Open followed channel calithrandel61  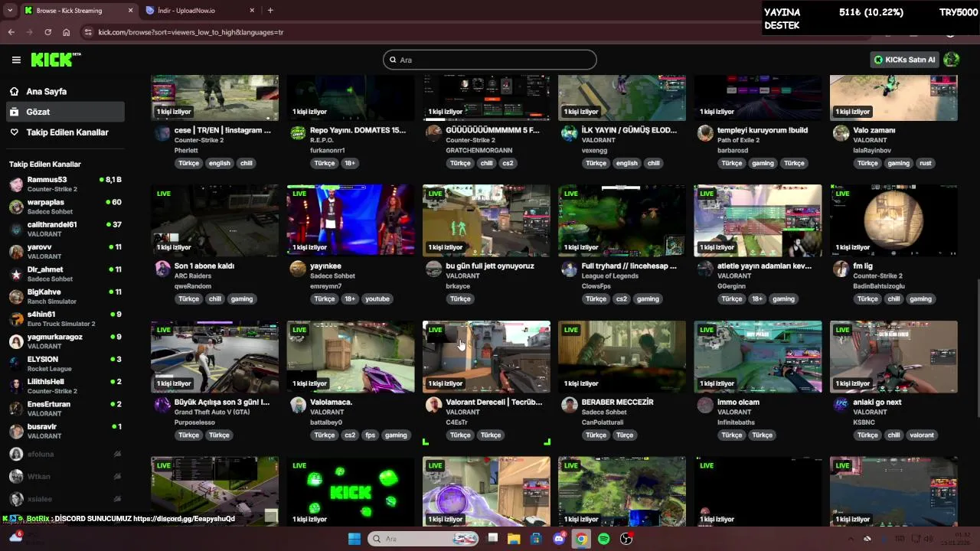tap(65, 229)
